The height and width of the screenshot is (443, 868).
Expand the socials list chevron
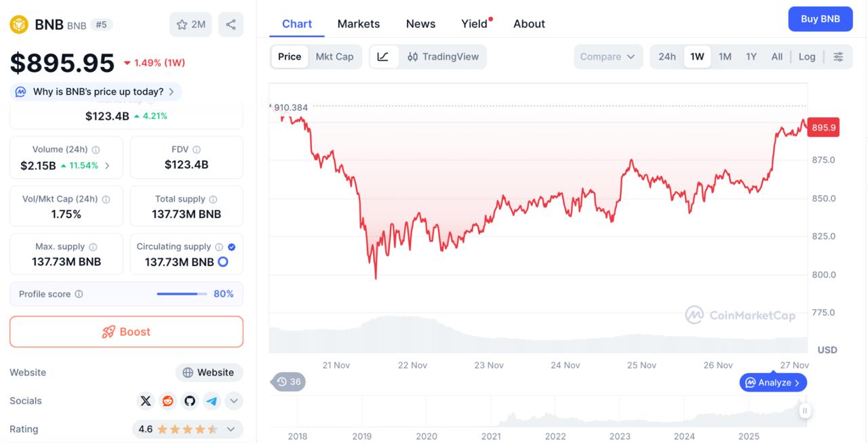pos(233,400)
